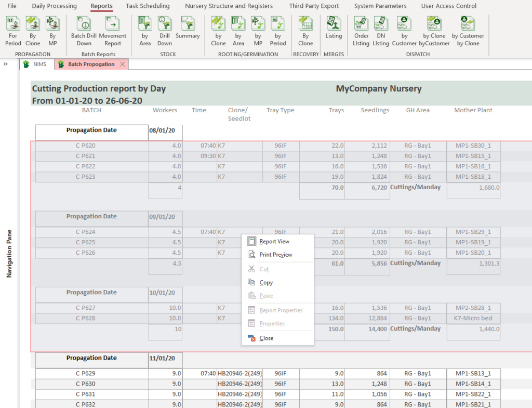This screenshot has height=408, width=532.
Task: Click Copy in the context menu
Action: [266, 282]
